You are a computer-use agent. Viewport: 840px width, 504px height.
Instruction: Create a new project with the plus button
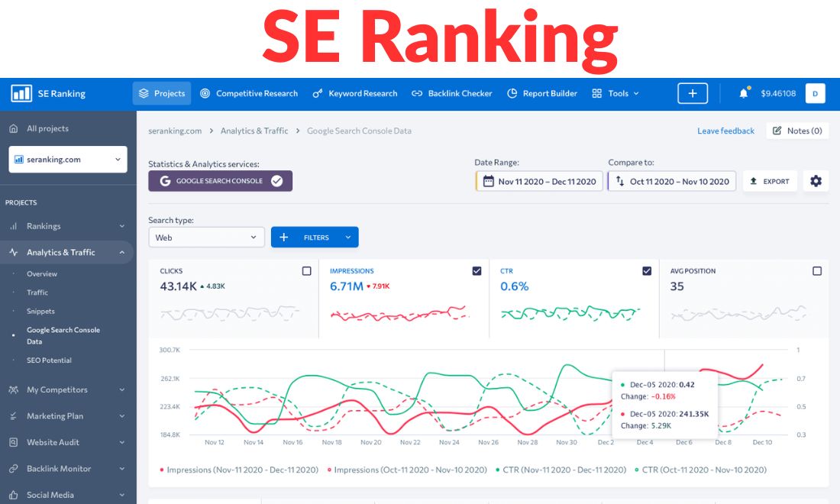pos(692,93)
